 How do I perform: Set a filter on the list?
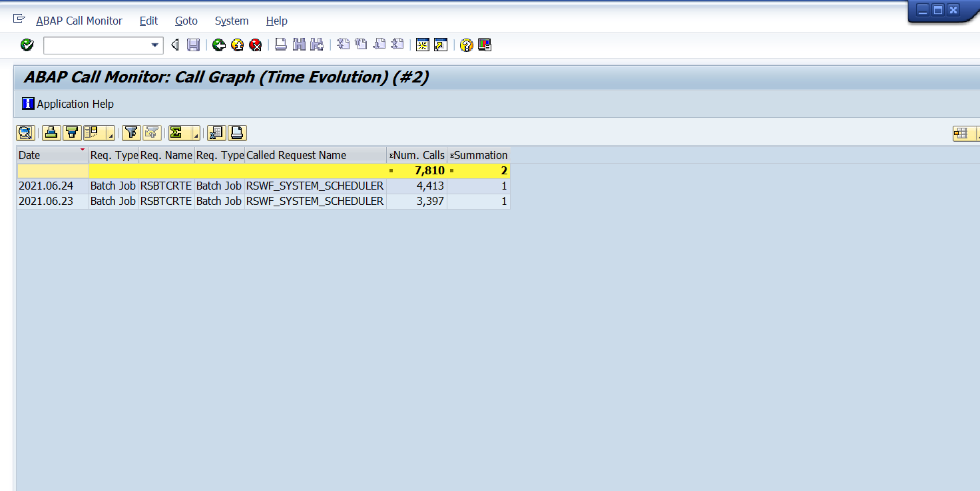coord(131,132)
